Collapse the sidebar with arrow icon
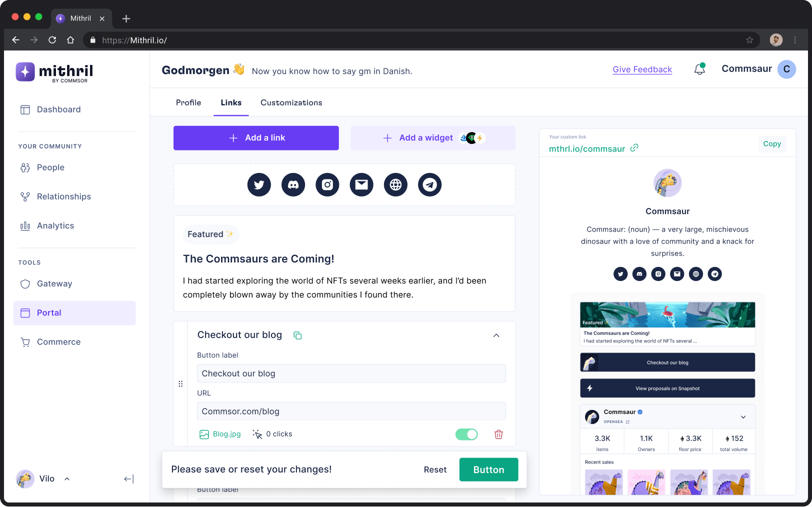The height and width of the screenshot is (507, 812). (x=128, y=479)
